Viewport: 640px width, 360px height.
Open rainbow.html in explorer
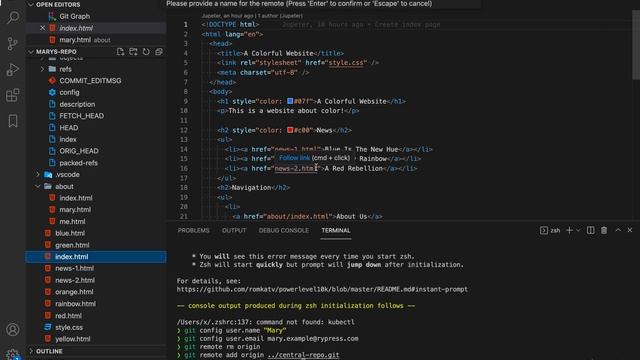(x=75, y=304)
